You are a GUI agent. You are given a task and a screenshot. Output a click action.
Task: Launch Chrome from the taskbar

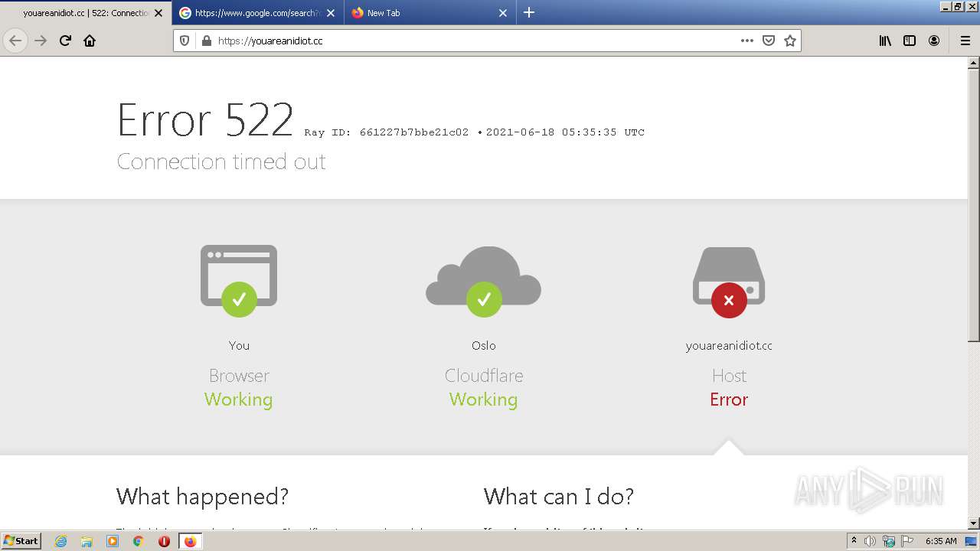(x=139, y=541)
